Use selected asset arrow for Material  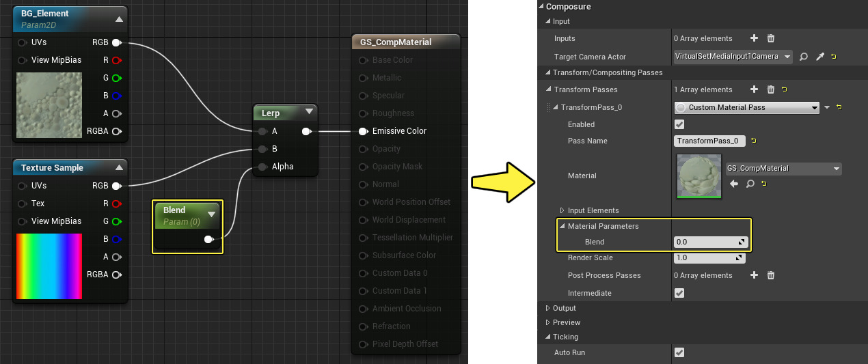[734, 184]
